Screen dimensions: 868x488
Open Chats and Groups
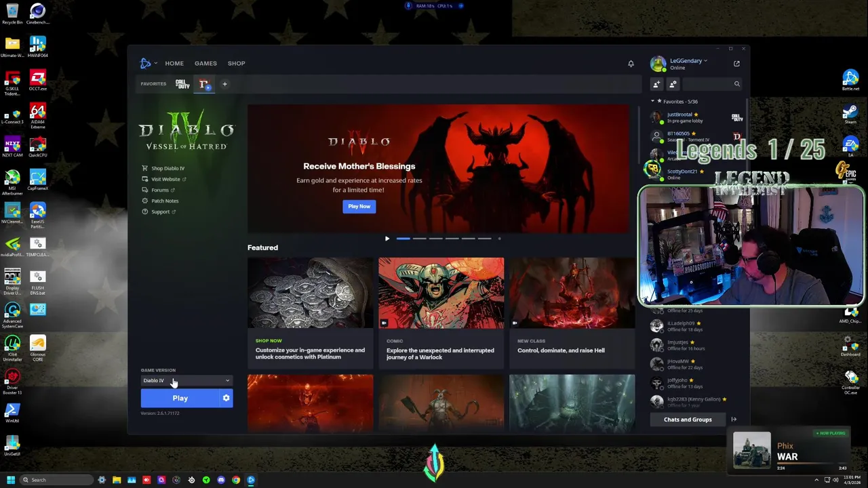pyautogui.click(x=688, y=420)
